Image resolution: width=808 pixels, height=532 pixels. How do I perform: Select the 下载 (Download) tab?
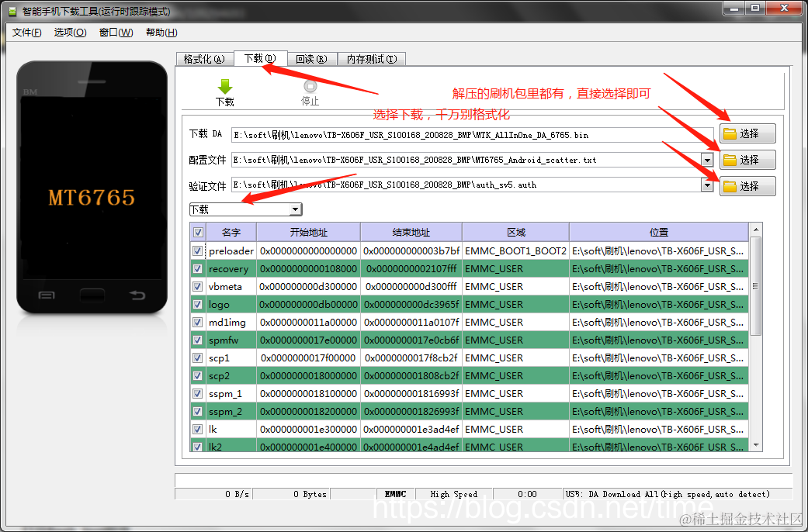coord(260,58)
